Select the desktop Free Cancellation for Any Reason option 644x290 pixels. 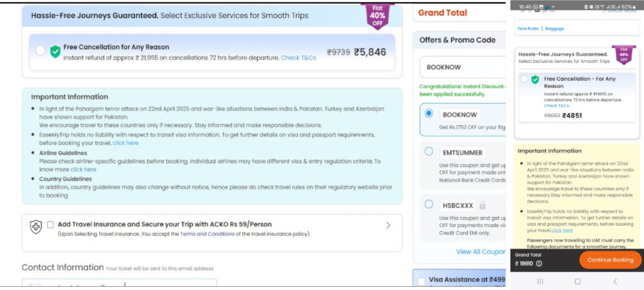tap(40, 51)
